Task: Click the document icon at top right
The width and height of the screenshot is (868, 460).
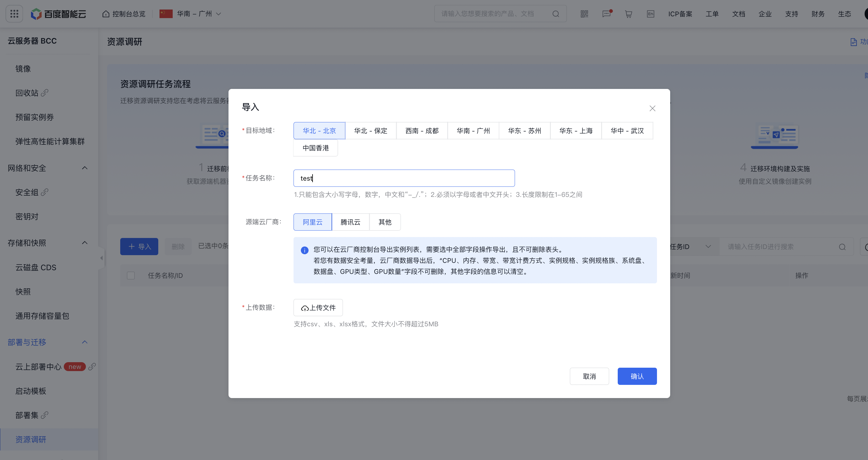Action: [853, 42]
